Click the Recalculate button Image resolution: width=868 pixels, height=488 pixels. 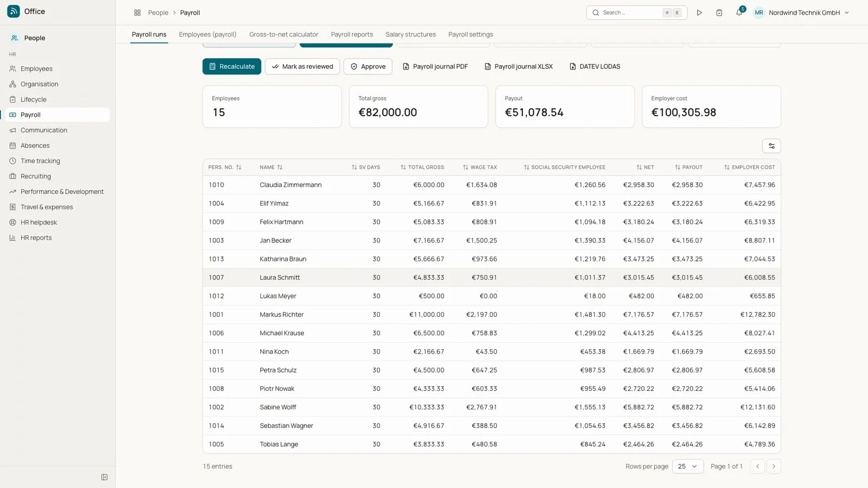(x=232, y=66)
